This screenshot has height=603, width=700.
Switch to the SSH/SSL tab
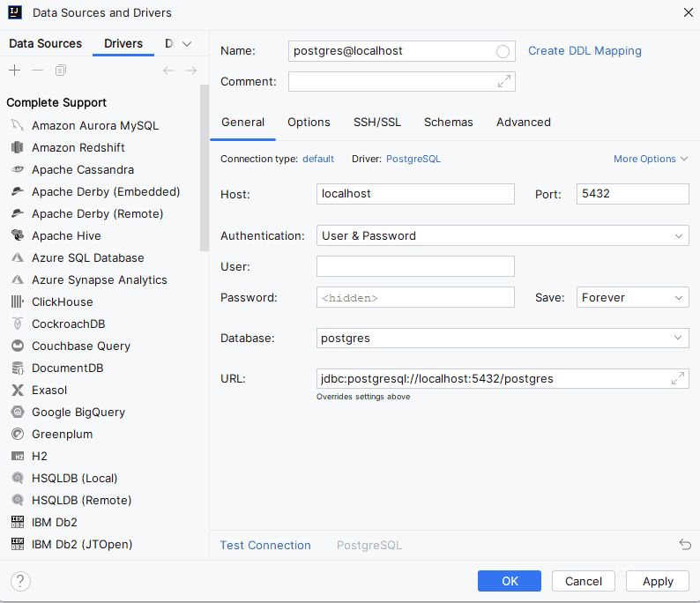coord(377,123)
